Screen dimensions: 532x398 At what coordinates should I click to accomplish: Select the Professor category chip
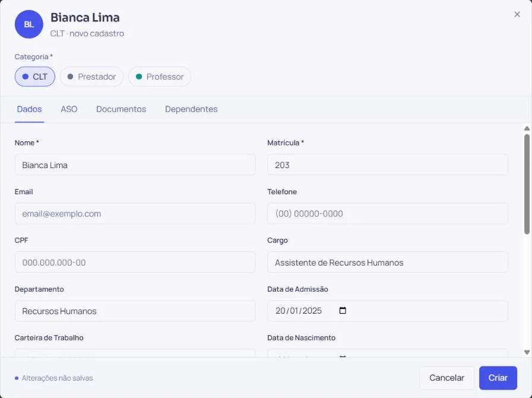pos(160,77)
